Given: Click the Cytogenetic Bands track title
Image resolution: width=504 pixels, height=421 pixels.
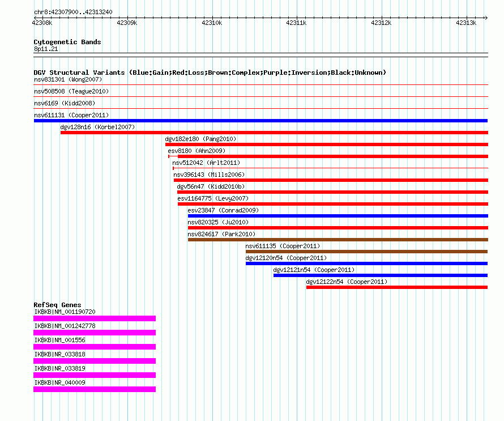Looking at the screenshot, I should coord(67,42).
